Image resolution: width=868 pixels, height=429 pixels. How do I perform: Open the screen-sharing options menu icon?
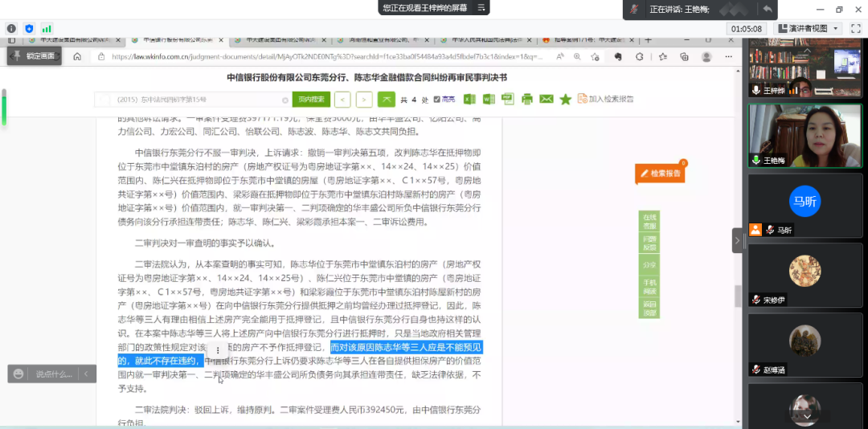[481, 8]
